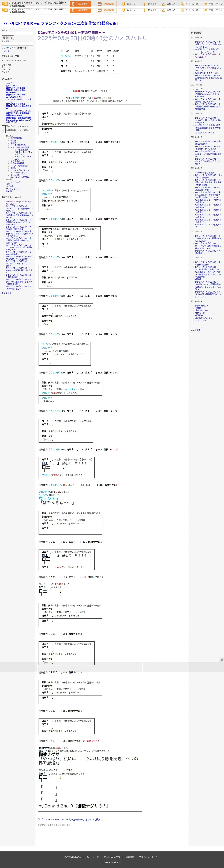This screenshot has width=224, height=868.
Task: Open タグ一覧 link in menu
Action: pos(10,186)
